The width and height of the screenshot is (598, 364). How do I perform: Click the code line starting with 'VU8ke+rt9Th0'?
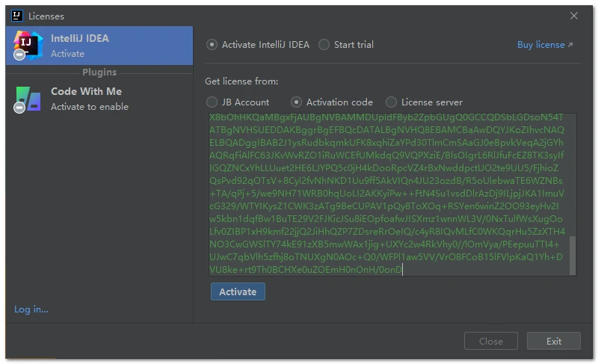point(306,270)
